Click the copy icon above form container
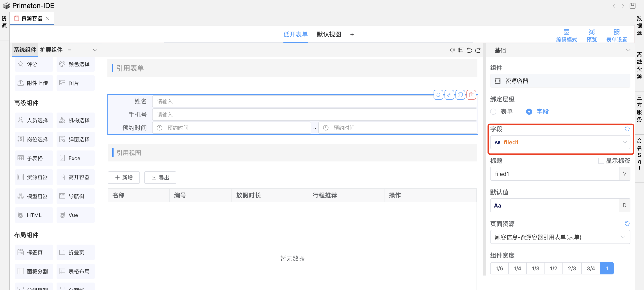The image size is (644, 290). (460, 95)
